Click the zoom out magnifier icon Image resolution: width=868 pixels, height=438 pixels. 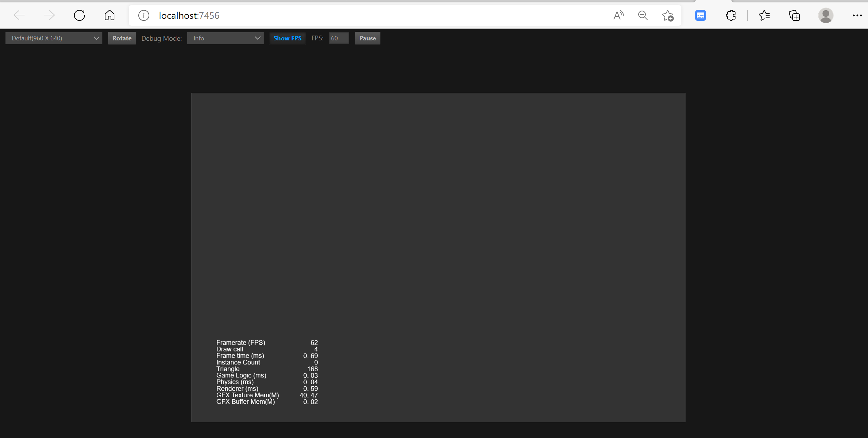pyautogui.click(x=643, y=15)
